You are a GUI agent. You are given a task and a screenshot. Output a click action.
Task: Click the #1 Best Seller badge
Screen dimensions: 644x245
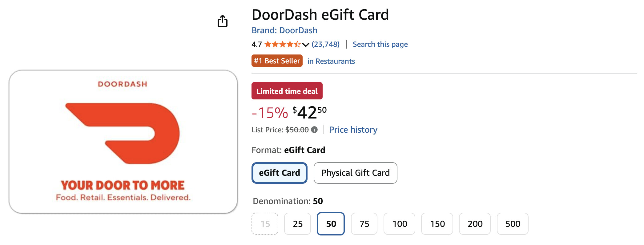277,61
